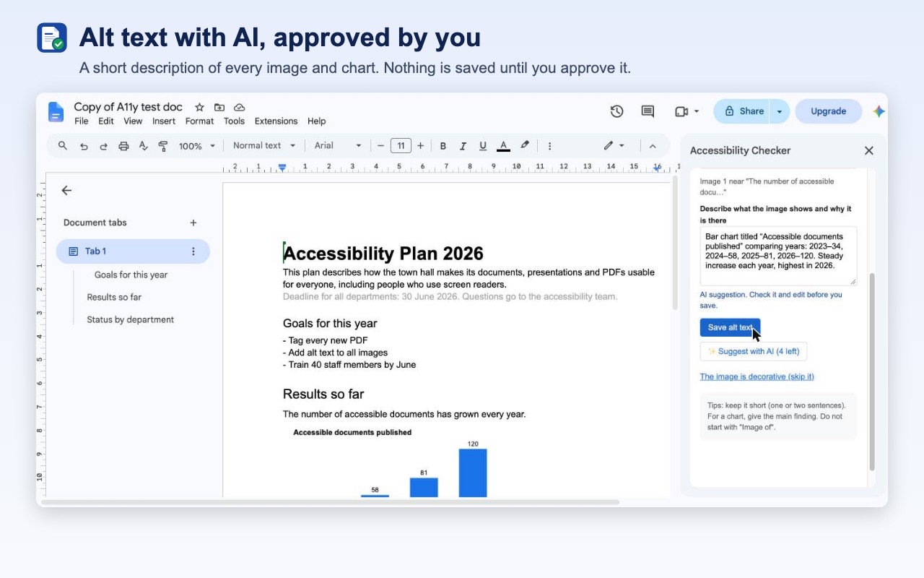Open the comments icon
The height and width of the screenshot is (578, 924).
point(648,111)
